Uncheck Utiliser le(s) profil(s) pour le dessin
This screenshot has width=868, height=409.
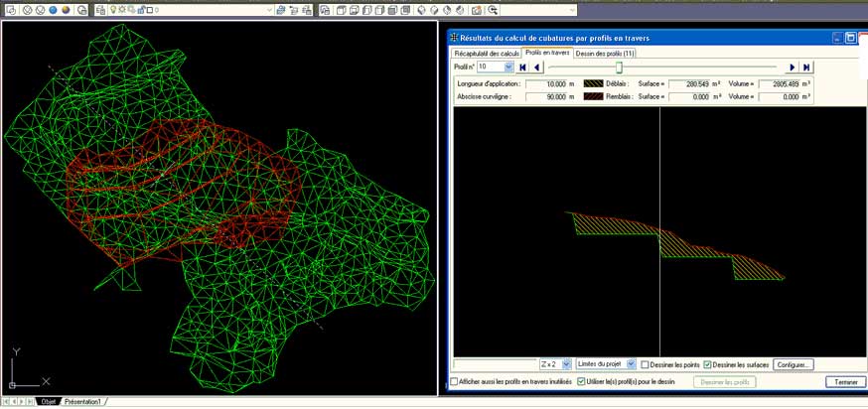coord(581,382)
